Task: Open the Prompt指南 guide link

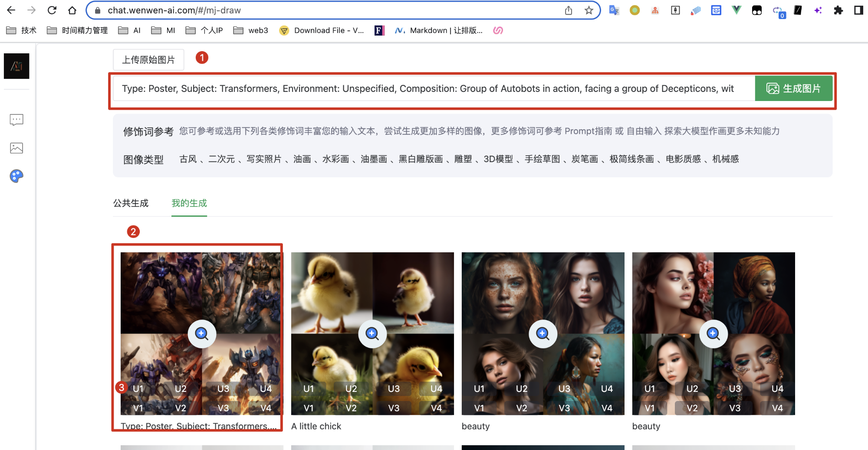Action: pos(588,131)
